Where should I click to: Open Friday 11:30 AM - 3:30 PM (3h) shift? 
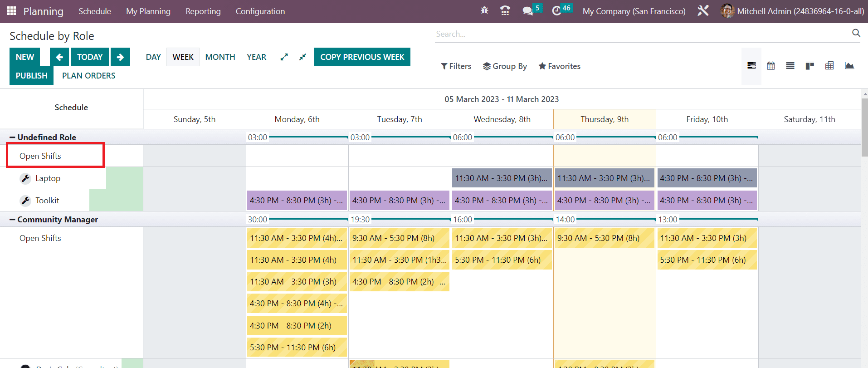point(707,238)
